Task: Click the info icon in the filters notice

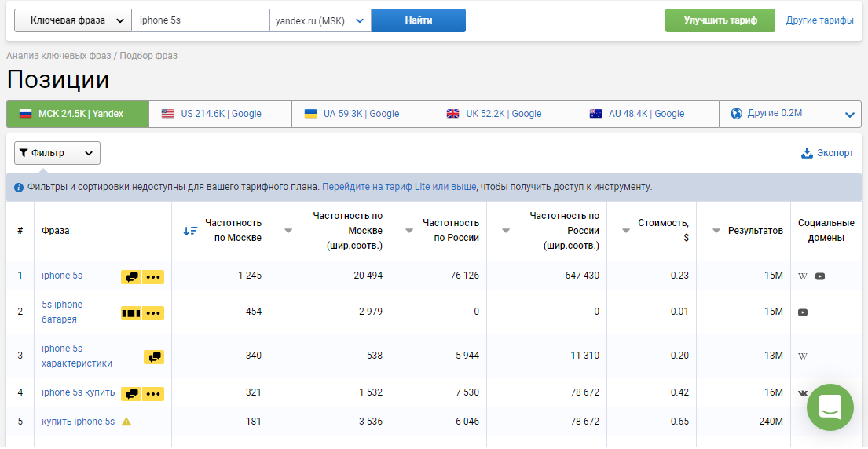Action: [x=18, y=188]
